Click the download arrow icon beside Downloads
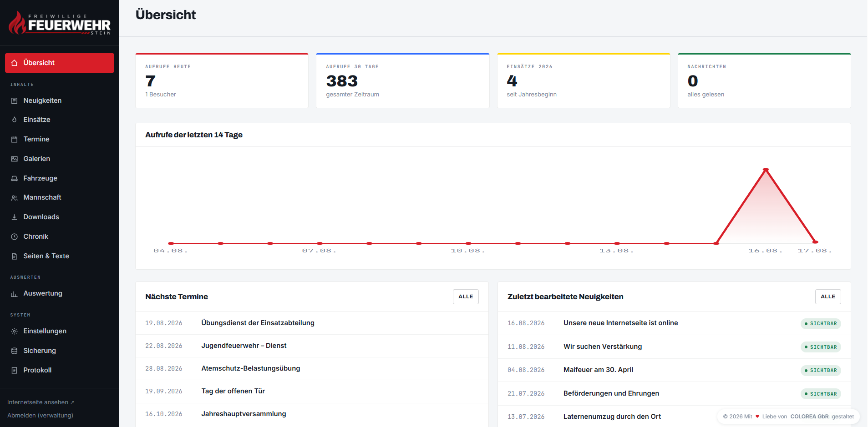Viewport: 868px width, 427px height. click(14, 217)
